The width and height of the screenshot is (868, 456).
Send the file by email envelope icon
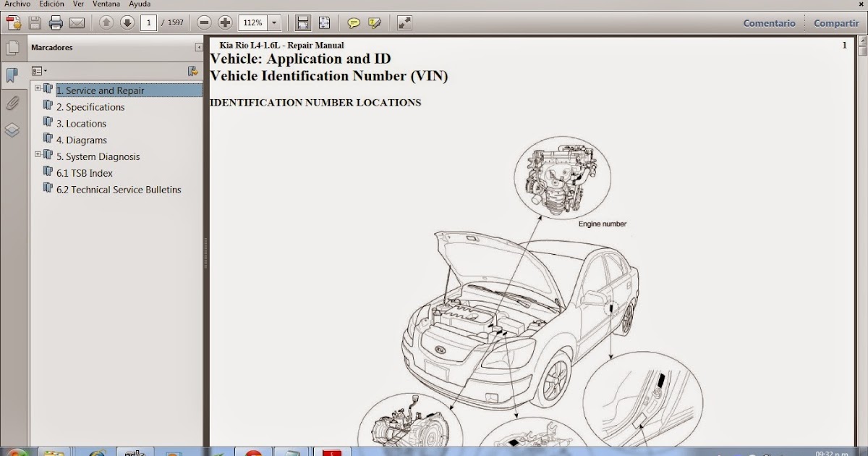tap(77, 22)
